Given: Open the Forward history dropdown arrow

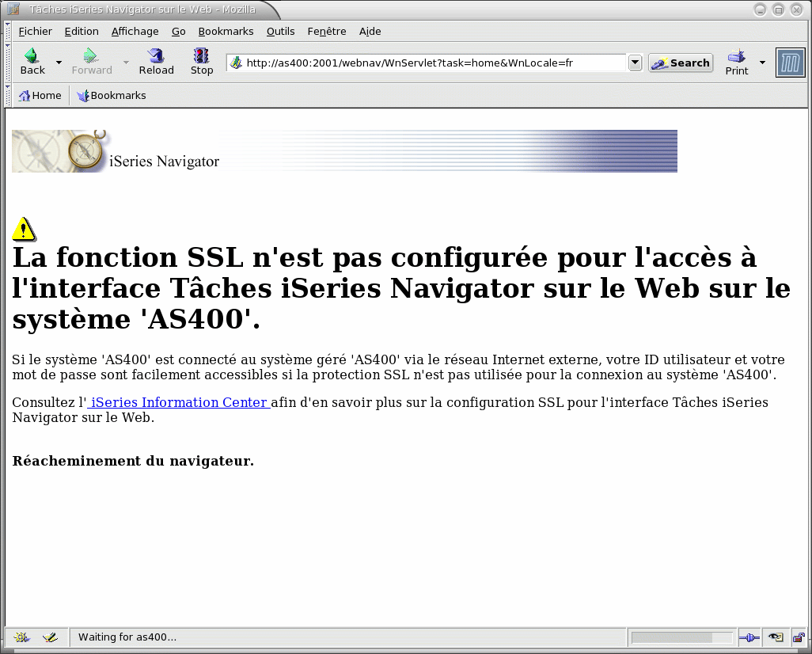Looking at the screenshot, I should [x=126, y=63].
